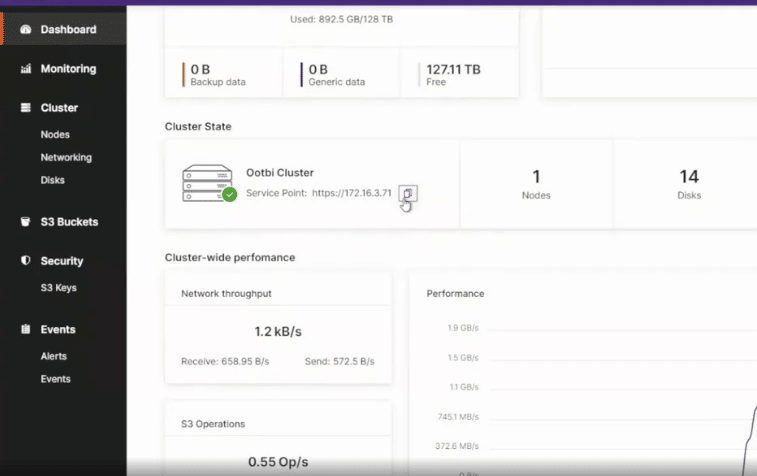Click the 0 B Generic data tile

(x=341, y=73)
